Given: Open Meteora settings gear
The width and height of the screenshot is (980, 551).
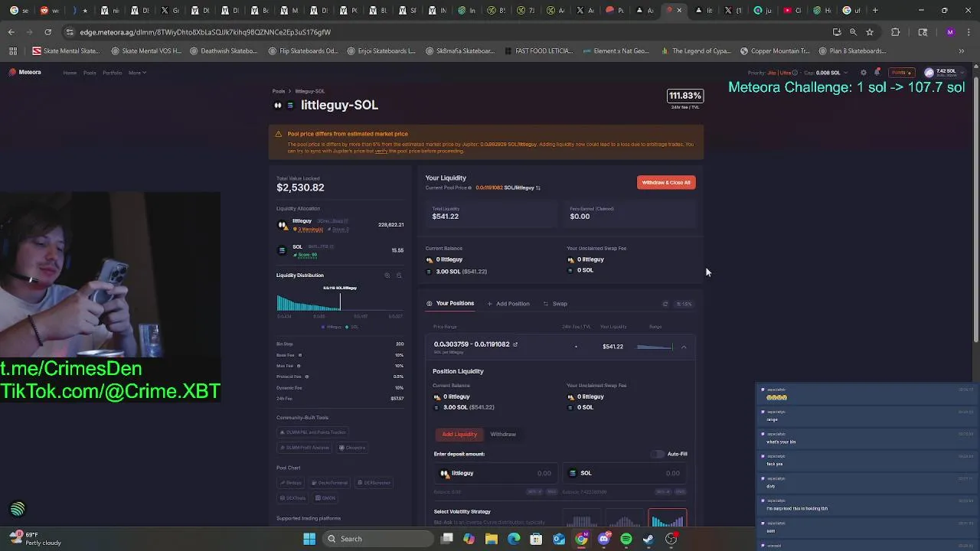Looking at the screenshot, I should coord(864,73).
